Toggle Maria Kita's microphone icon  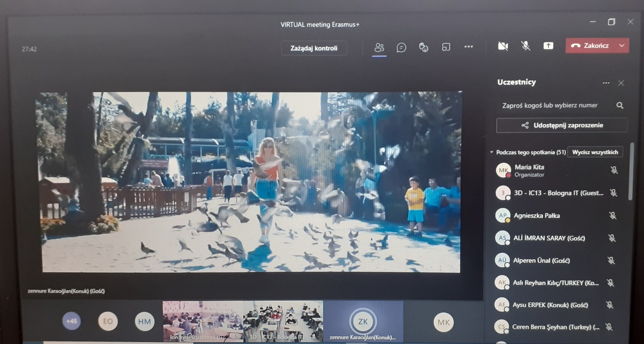pos(614,170)
